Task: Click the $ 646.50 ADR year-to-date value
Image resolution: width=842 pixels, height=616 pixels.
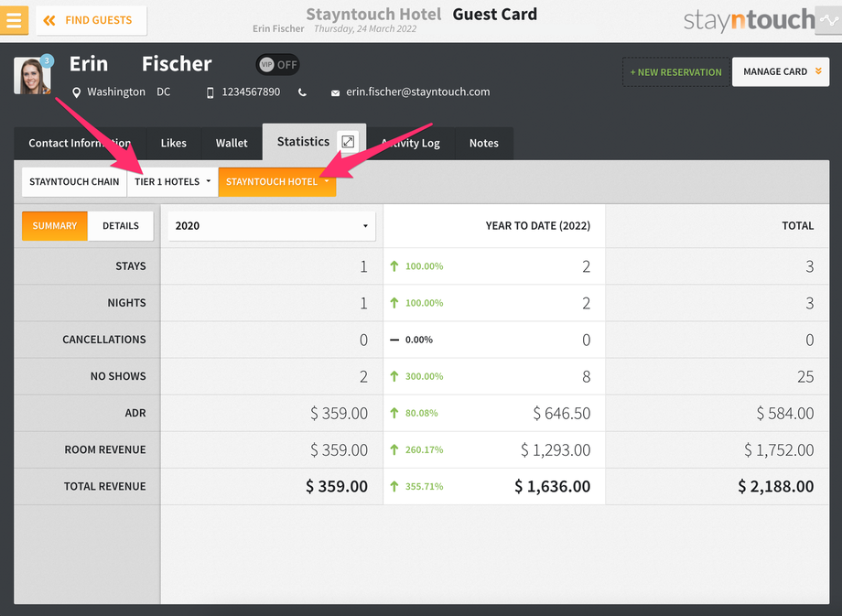Action: [562, 413]
